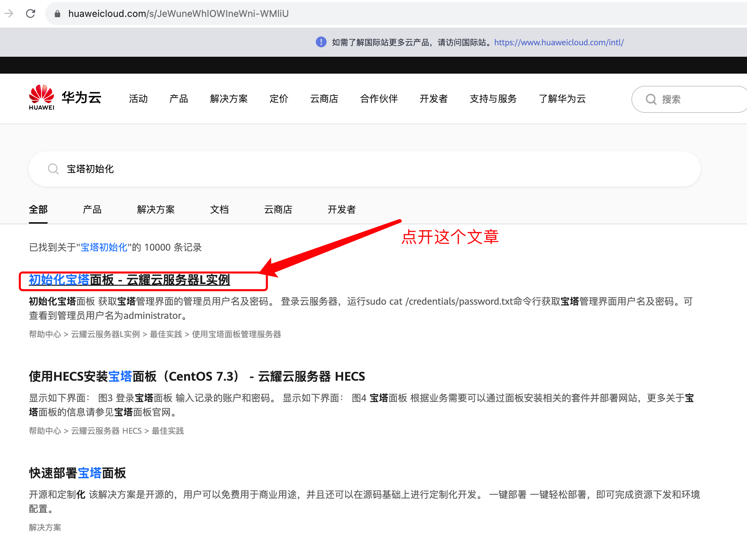747x560 pixels.
Task: Click breadcrumb 最佳实践 under first result
Action: [x=166, y=334]
